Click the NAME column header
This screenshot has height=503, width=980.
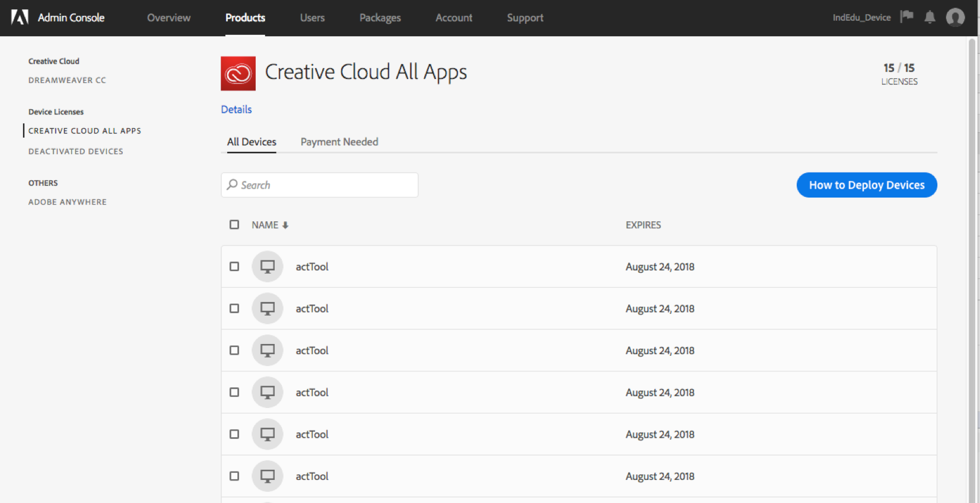(x=265, y=225)
